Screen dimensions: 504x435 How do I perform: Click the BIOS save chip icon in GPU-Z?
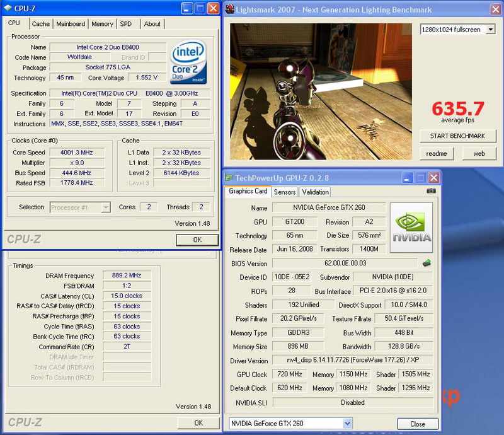click(427, 263)
